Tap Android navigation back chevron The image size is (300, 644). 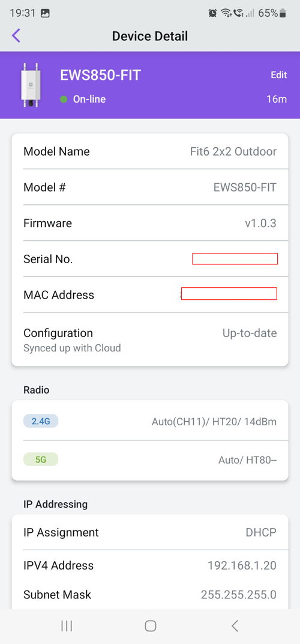point(235,625)
